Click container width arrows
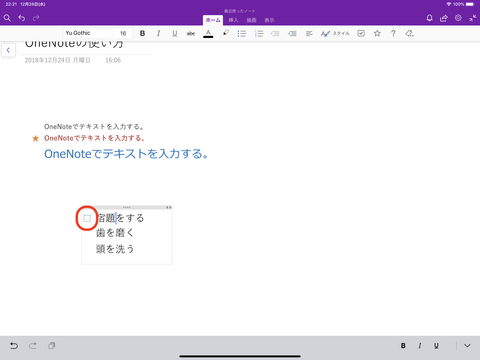Viewport: 480px width, 360px height. 169,207
